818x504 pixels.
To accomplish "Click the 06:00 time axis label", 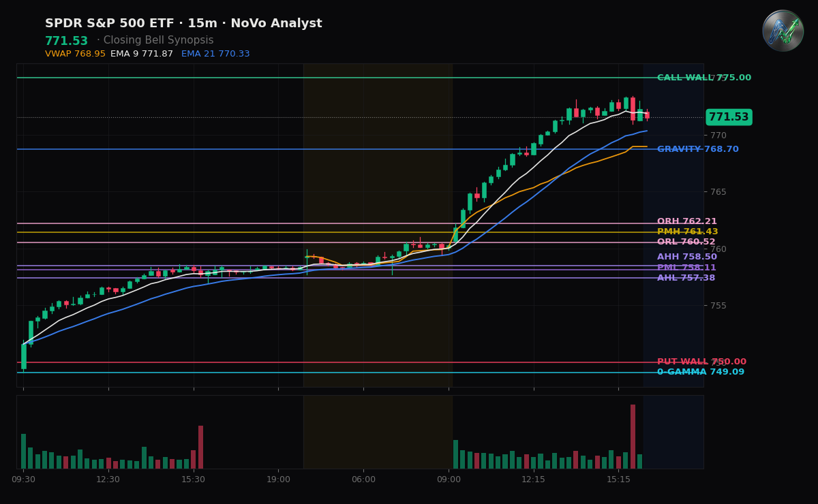I will click(363, 479).
